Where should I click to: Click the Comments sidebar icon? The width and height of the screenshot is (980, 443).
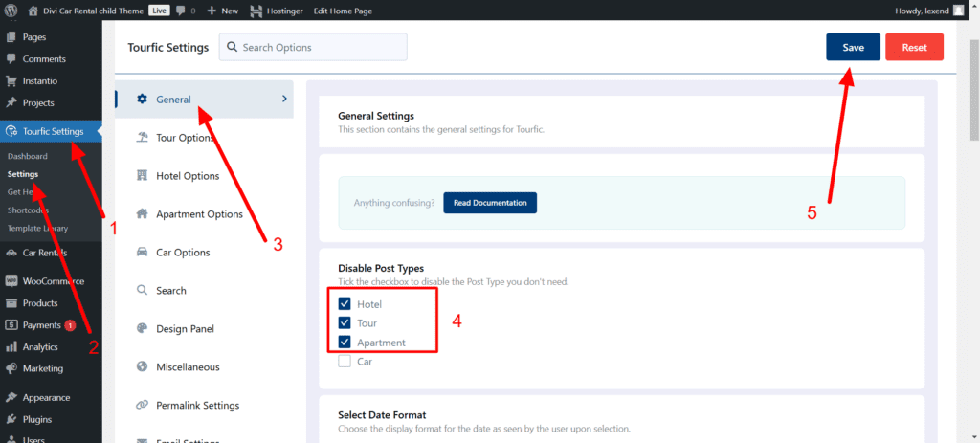[x=11, y=58]
